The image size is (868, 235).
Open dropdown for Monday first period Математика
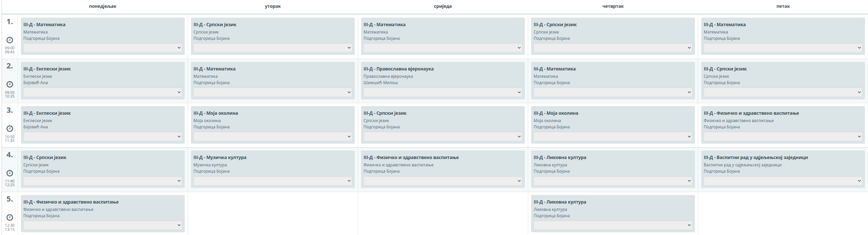tap(103, 48)
